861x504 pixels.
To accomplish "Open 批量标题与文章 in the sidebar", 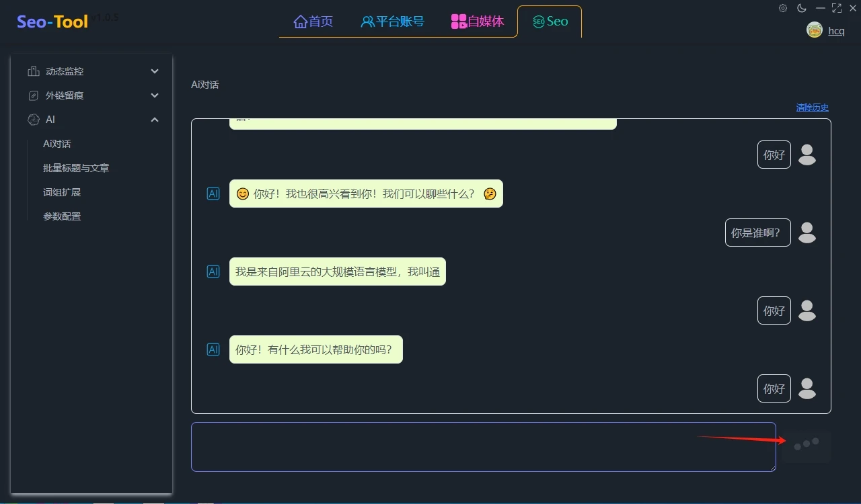I will 75,167.
